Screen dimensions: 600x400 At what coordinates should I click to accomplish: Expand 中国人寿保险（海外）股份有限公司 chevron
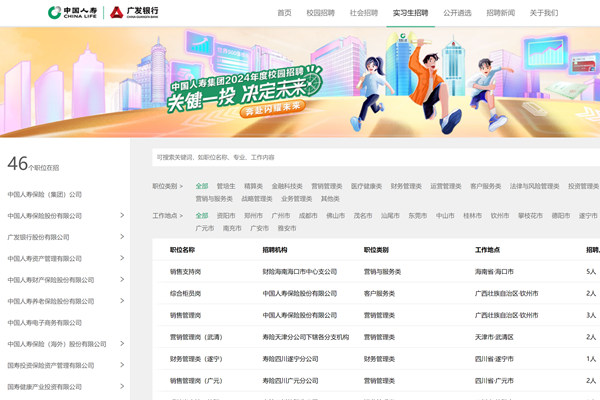122,344
